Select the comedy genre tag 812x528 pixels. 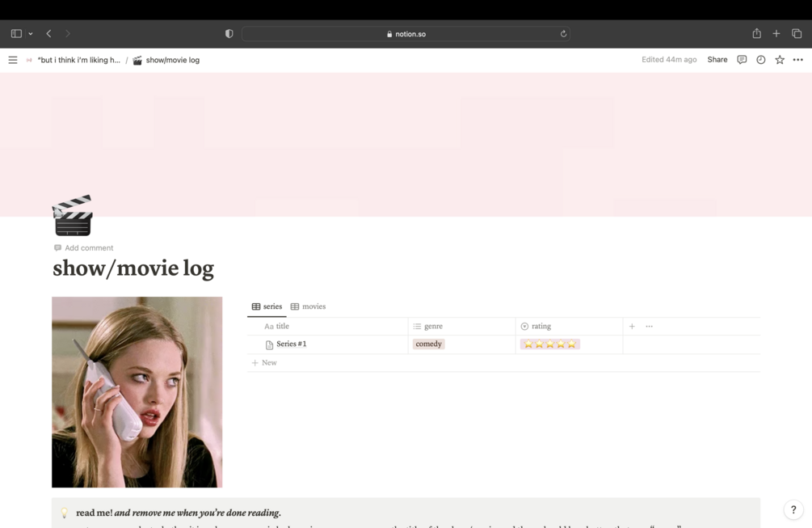pos(428,344)
